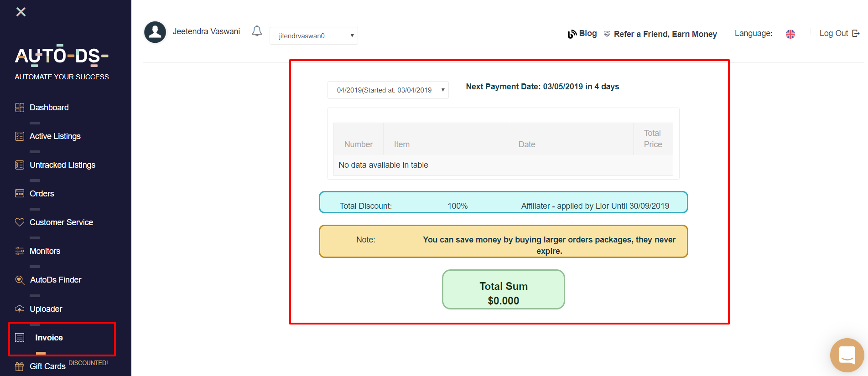This screenshot has width=868, height=376.
Task: Click 'No data available in table' row
Action: [504, 165]
